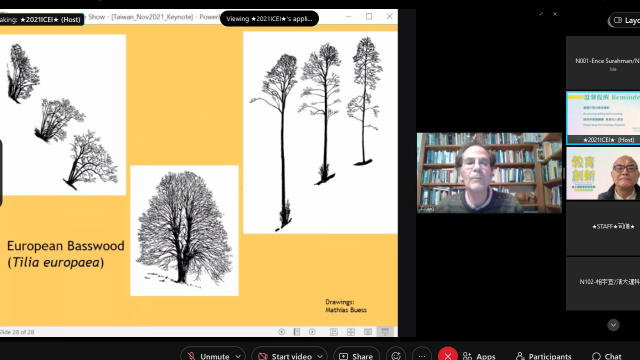The image size is (640, 360).
Task: Open video options arrow beside Start video
Action: 320,356
